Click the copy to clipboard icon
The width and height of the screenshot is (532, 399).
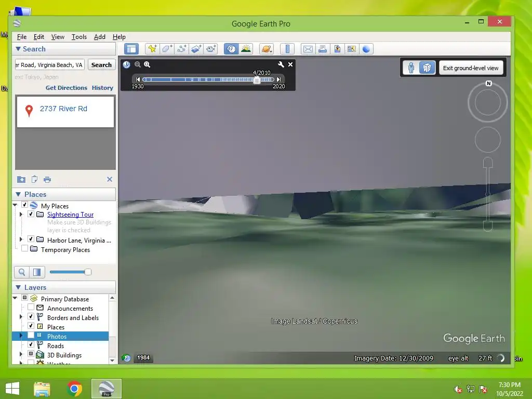point(34,179)
